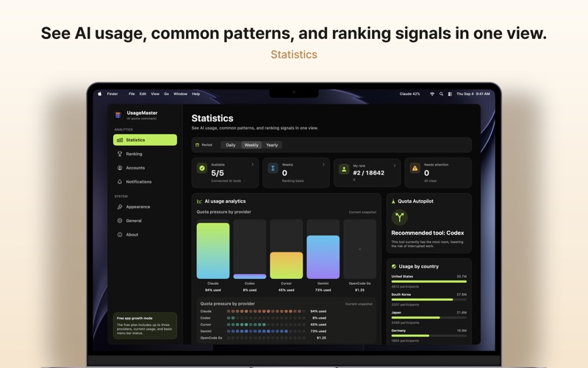Click the Cursor dotted quota row
The width and height of the screenshot is (588, 368).
(266, 325)
